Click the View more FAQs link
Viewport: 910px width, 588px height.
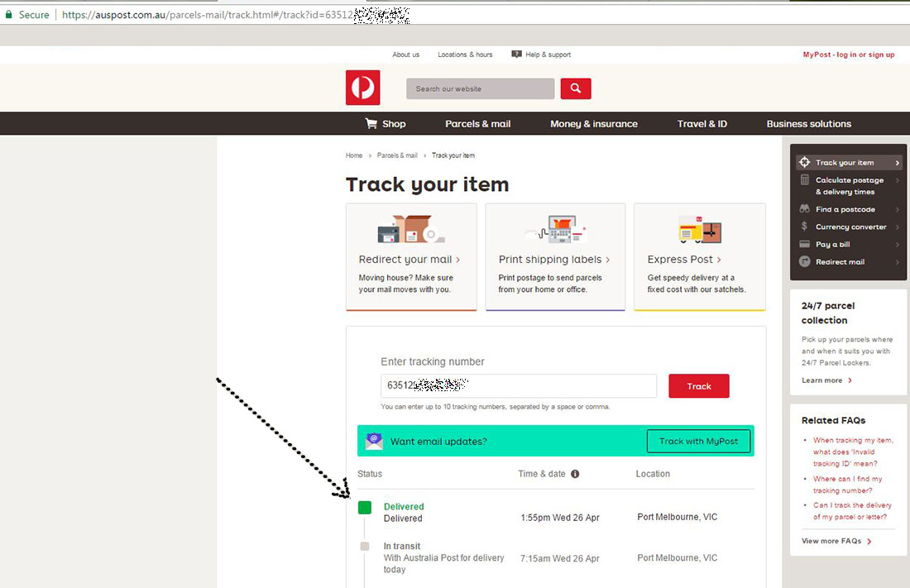(x=836, y=541)
